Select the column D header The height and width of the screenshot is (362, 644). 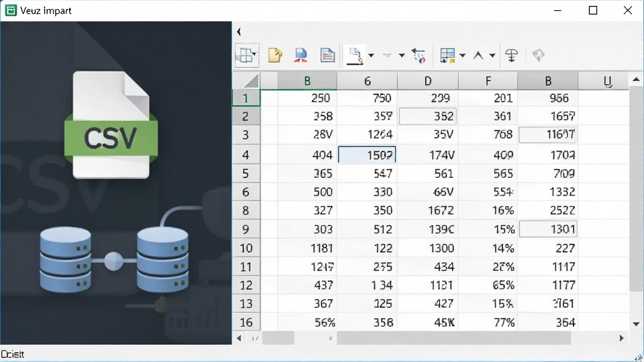coord(428,81)
